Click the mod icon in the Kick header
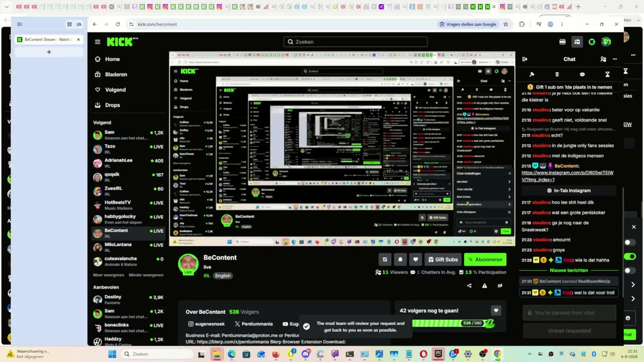 pyautogui.click(x=562, y=42)
